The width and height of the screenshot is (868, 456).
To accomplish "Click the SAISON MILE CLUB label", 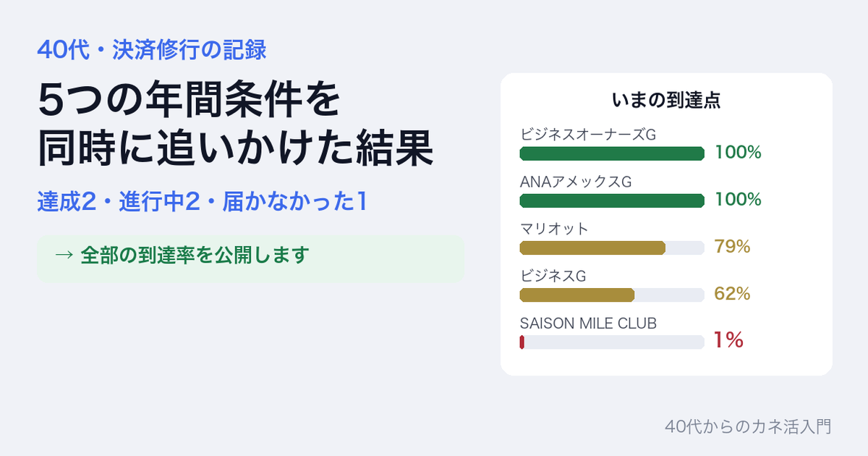I will (x=588, y=324).
